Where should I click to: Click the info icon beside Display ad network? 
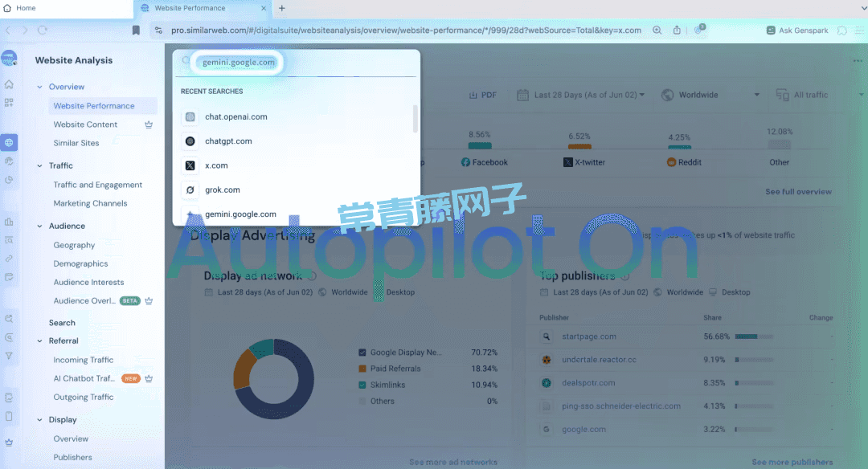pos(312,275)
